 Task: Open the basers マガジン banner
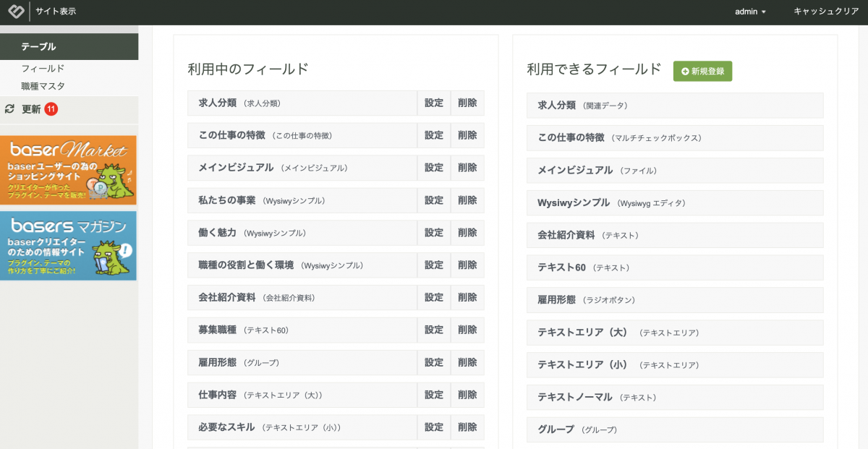(x=69, y=246)
